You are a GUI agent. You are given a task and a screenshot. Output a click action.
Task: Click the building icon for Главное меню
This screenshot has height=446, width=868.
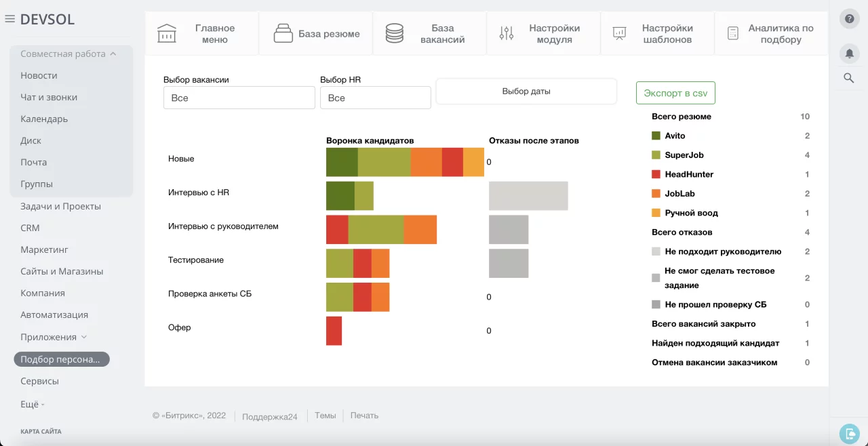[x=167, y=33]
